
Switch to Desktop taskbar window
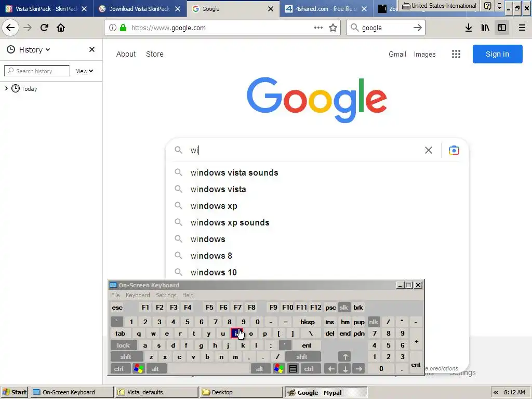(241, 392)
